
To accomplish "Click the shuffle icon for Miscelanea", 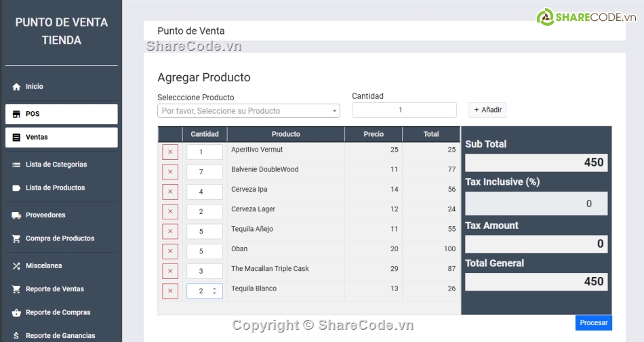I will click(16, 266).
